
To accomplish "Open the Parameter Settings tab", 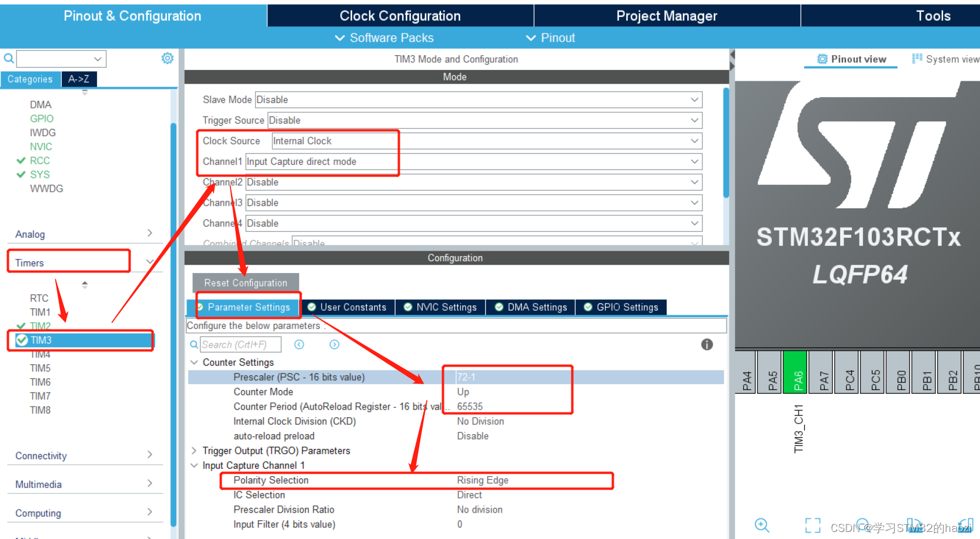I will pos(243,307).
